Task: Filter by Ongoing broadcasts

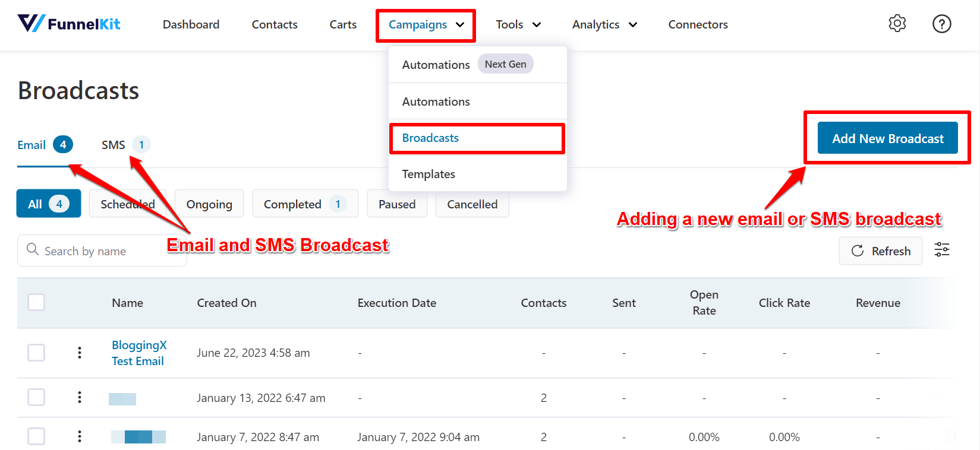Action: 209,204
